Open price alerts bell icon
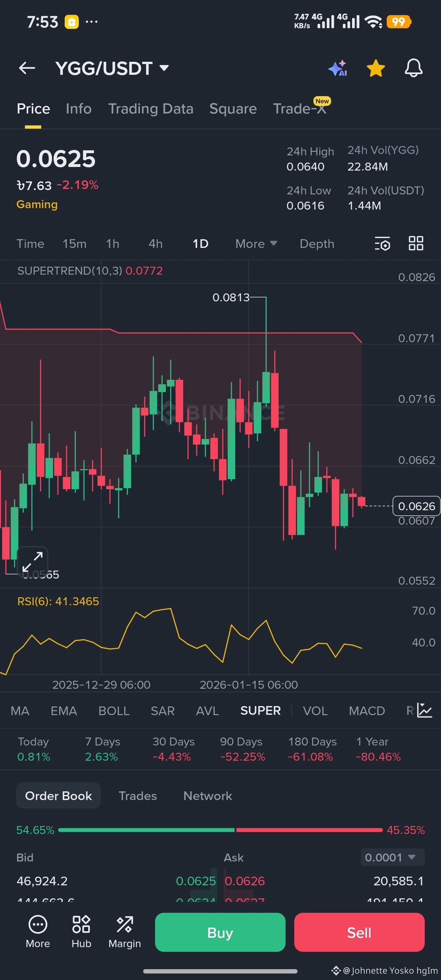Viewport: 441px width, 980px height. pyautogui.click(x=413, y=69)
